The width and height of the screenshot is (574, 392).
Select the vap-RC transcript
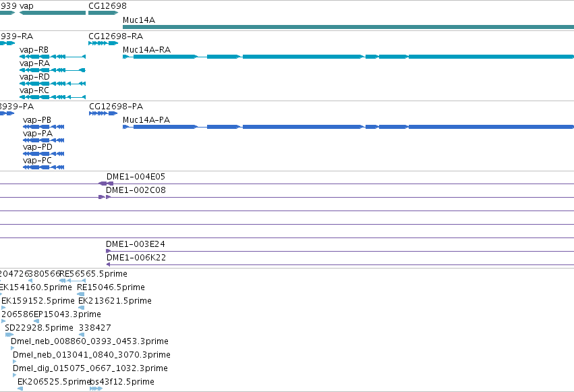pyautogui.click(x=53, y=97)
